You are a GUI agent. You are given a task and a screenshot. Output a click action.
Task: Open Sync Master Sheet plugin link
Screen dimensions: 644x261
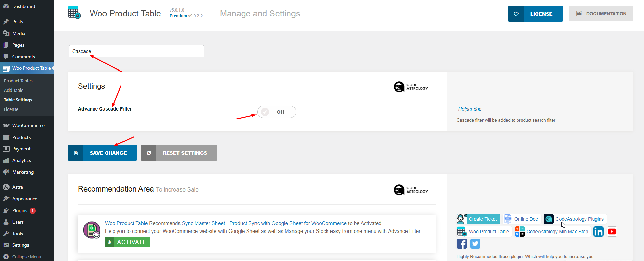pos(264,223)
